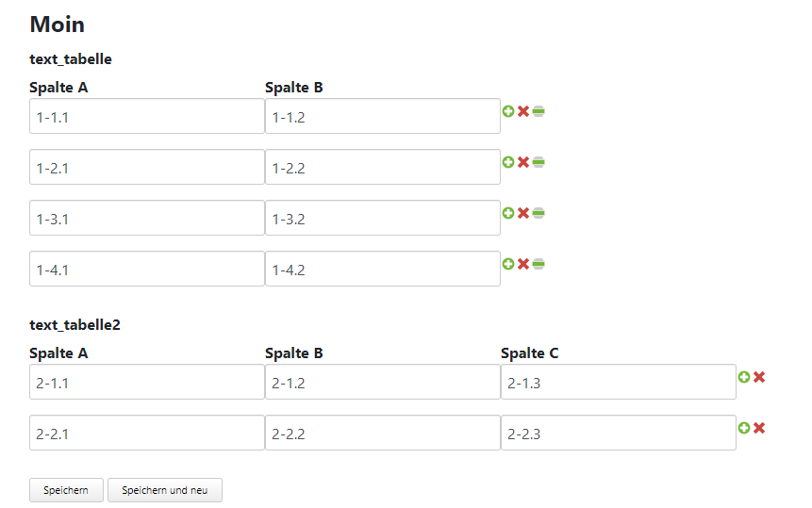The height and width of the screenshot is (508, 812).
Task: Click green plus icon beside row 1-3.2
Action: click(x=508, y=213)
